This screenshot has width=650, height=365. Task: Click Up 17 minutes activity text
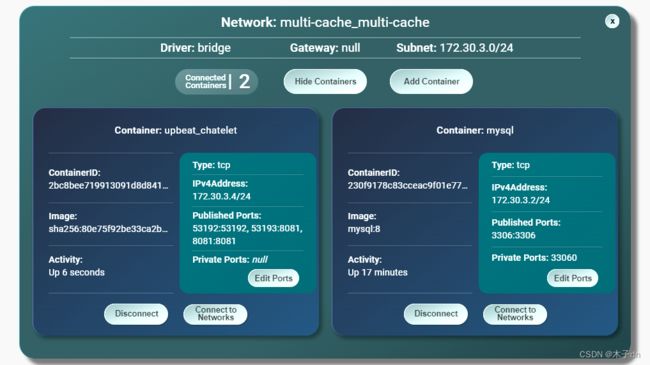click(x=377, y=273)
